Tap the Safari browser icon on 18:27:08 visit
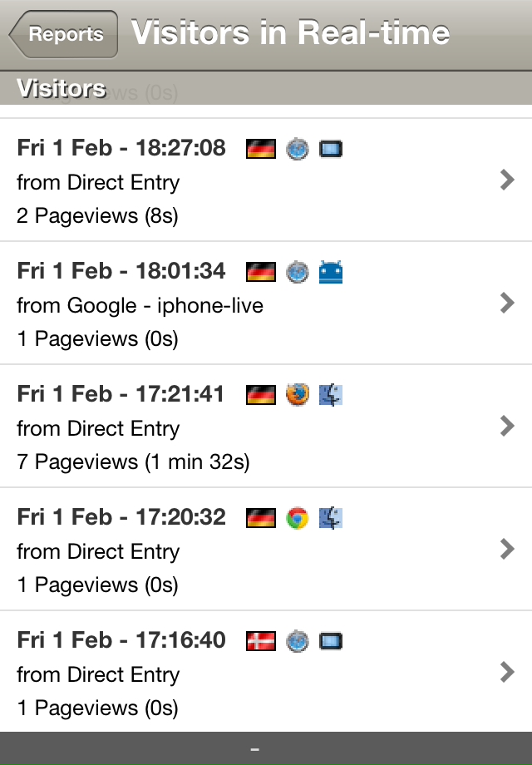The width and height of the screenshot is (532, 765). coord(298,149)
